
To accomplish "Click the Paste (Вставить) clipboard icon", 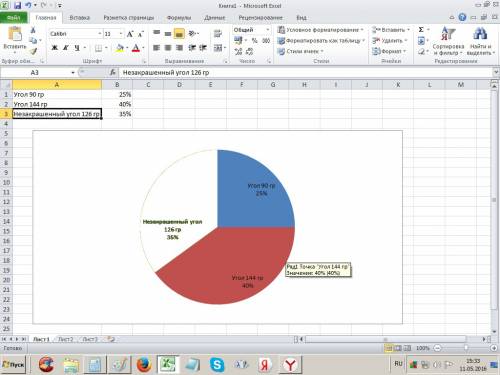I will (14, 35).
